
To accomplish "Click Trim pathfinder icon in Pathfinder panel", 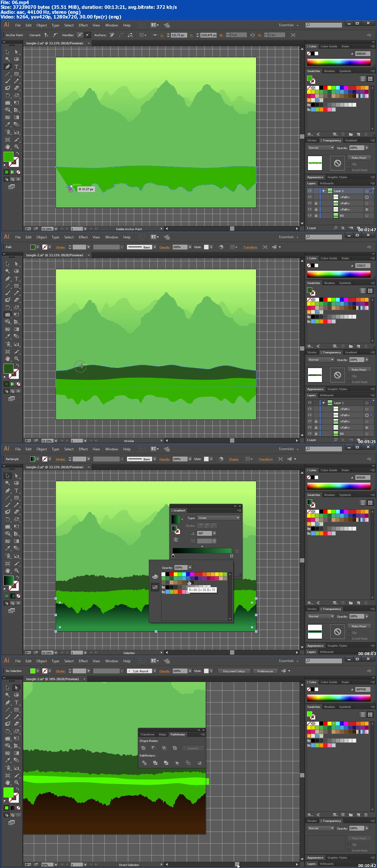I will point(155,763).
